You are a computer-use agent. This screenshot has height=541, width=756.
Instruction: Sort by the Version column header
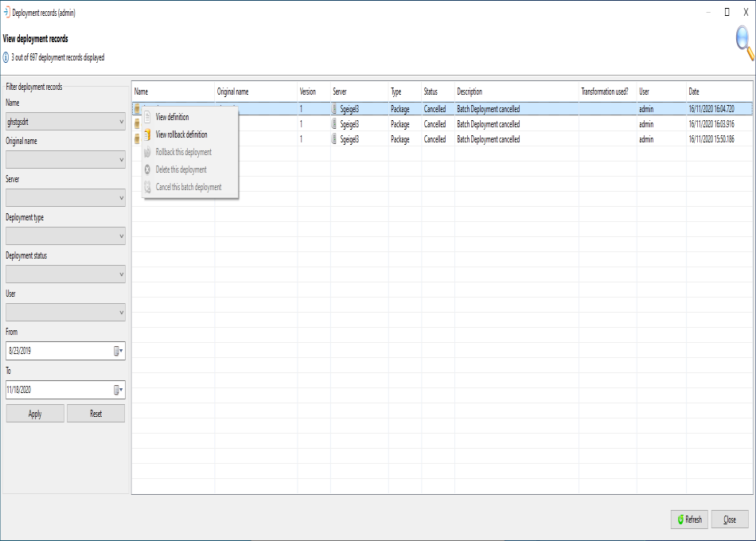point(314,91)
